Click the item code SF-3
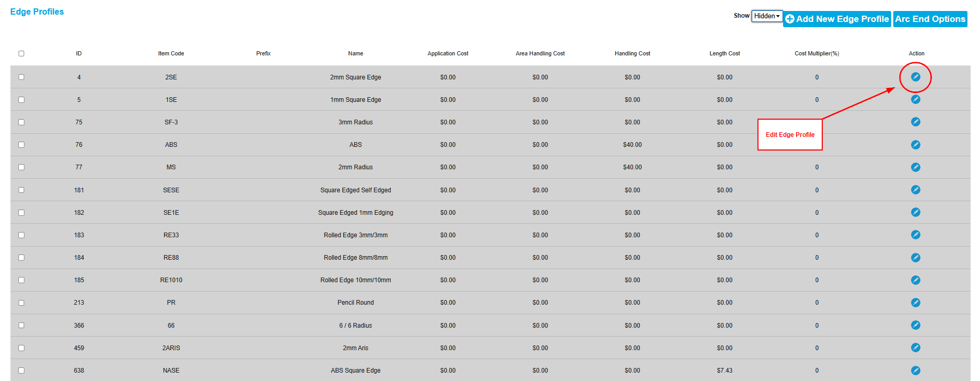This screenshot has width=980, height=381. [171, 122]
